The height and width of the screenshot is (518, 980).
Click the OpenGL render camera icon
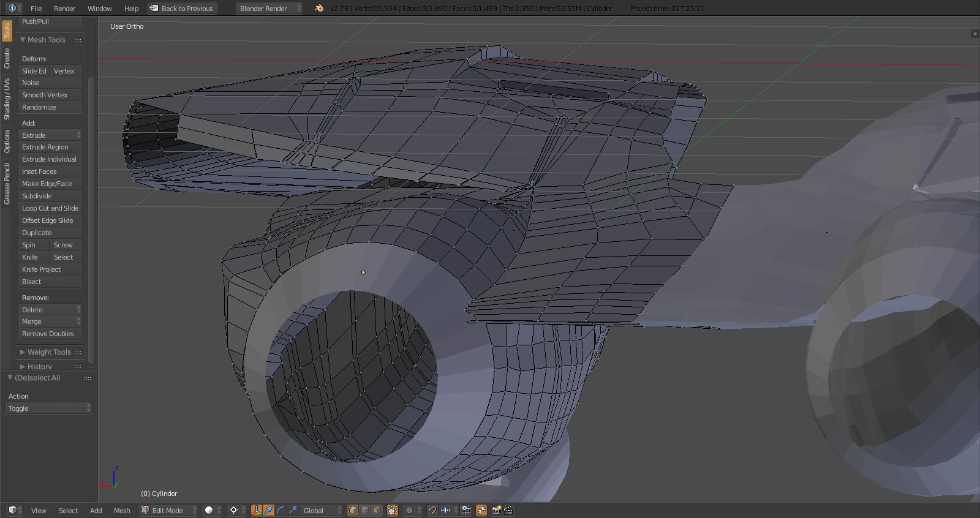pos(496,510)
